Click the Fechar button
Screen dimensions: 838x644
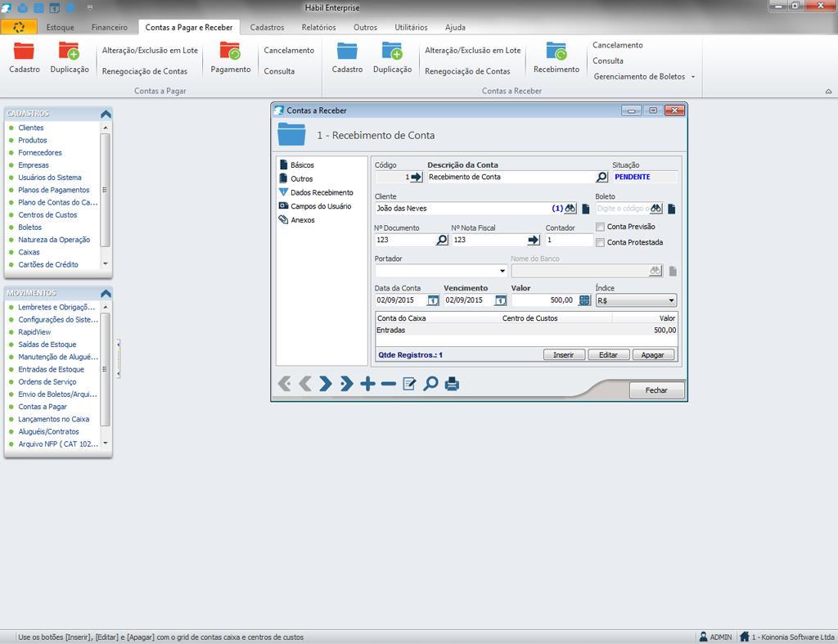tap(656, 390)
